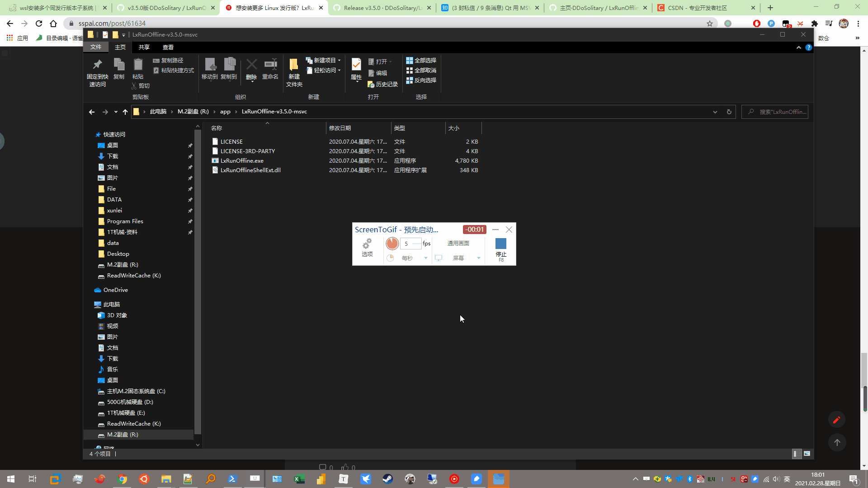Open the Properties icon in the ribbon
Viewport: 868px width, 488px height.
tap(356, 70)
